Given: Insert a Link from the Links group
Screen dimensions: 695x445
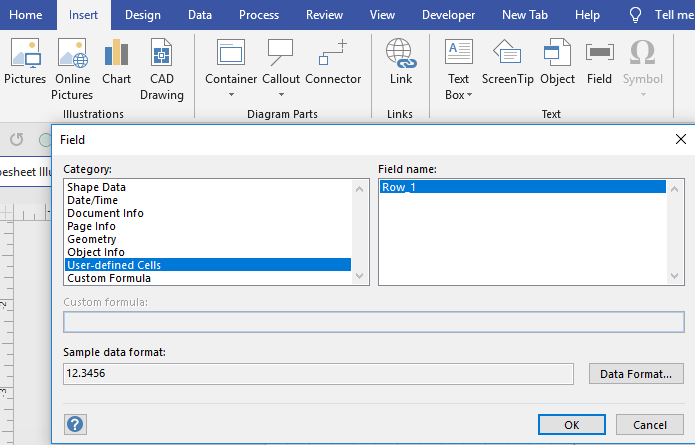Looking at the screenshot, I should tap(400, 62).
